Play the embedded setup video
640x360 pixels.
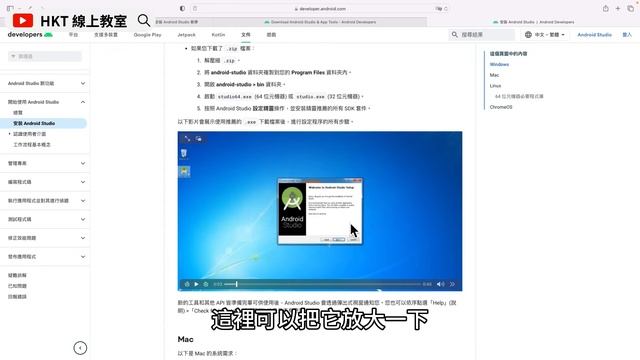click(x=196, y=284)
